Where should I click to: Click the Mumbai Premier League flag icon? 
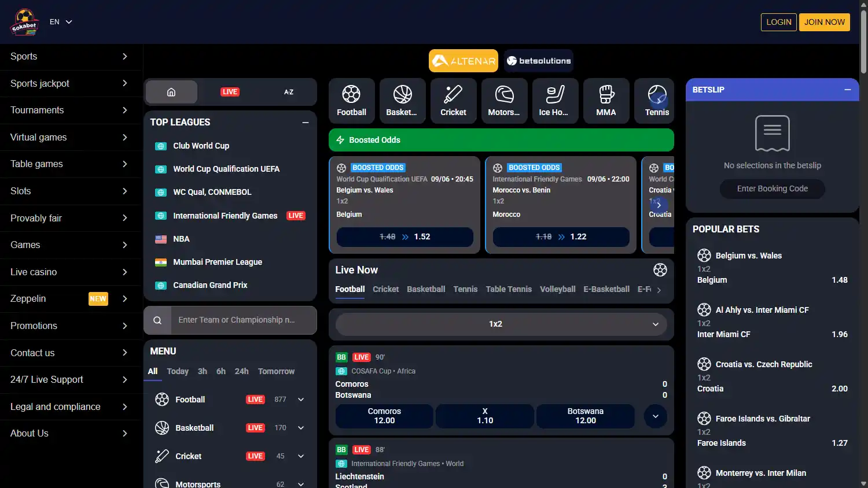161,262
